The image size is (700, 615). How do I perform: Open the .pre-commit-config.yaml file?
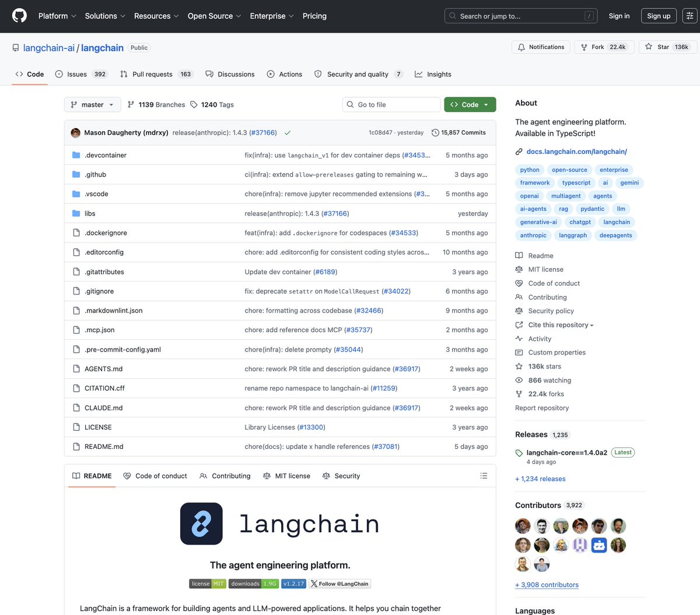point(123,350)
